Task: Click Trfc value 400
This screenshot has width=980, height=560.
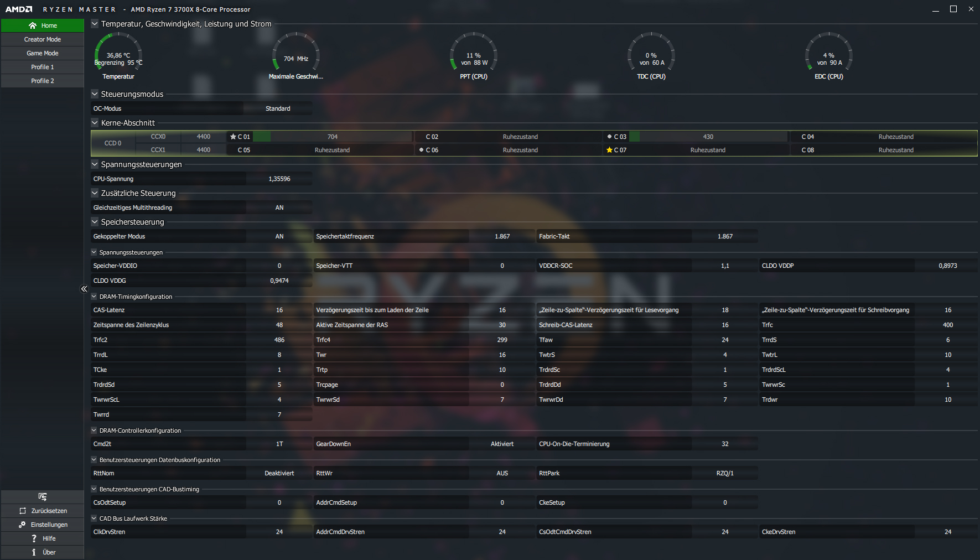Action: (x=947, y=325)
